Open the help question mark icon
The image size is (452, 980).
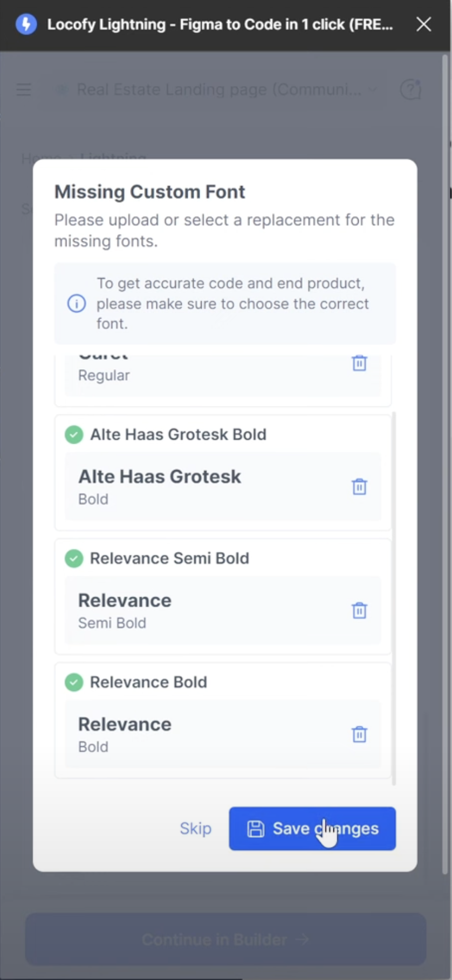410,89
